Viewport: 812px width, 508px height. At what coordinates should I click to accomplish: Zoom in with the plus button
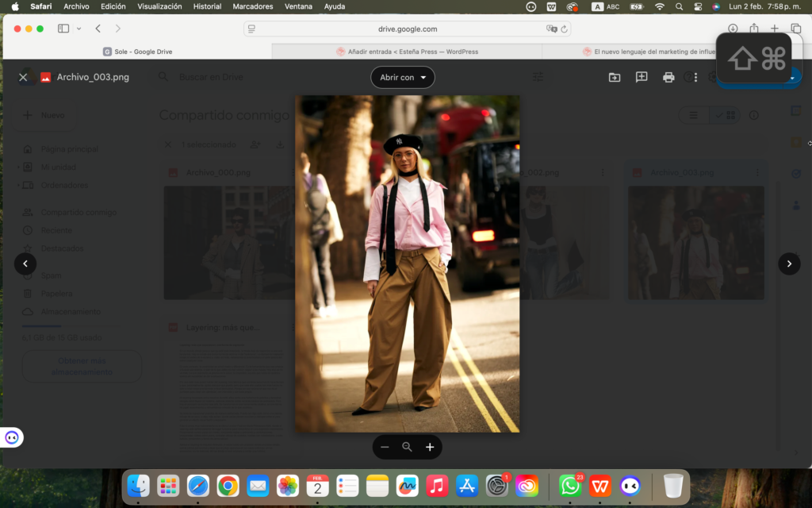(430, 447)
